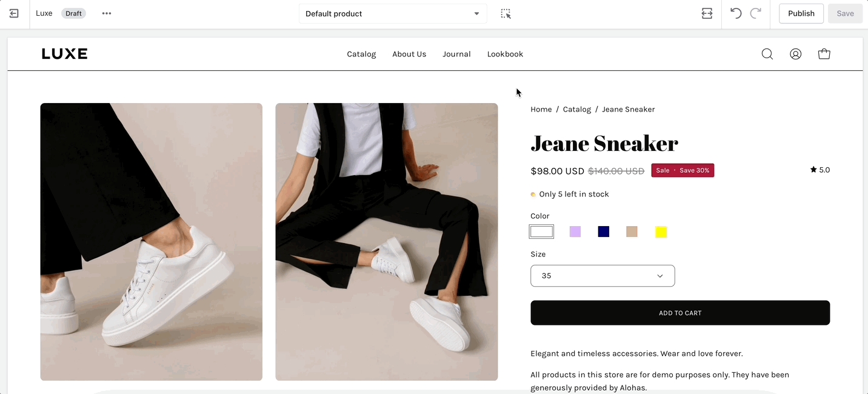Expand the Default product template dropdown

(x=393, y=13)
